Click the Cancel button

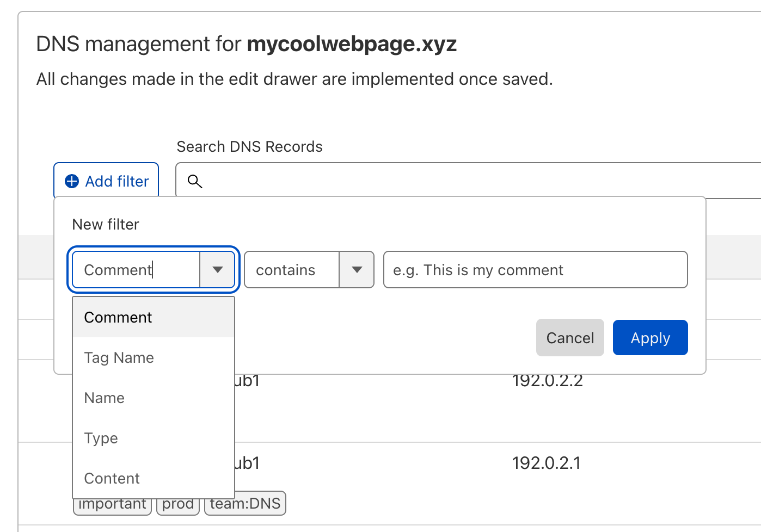pyautogui.click(x=570, y=338)
